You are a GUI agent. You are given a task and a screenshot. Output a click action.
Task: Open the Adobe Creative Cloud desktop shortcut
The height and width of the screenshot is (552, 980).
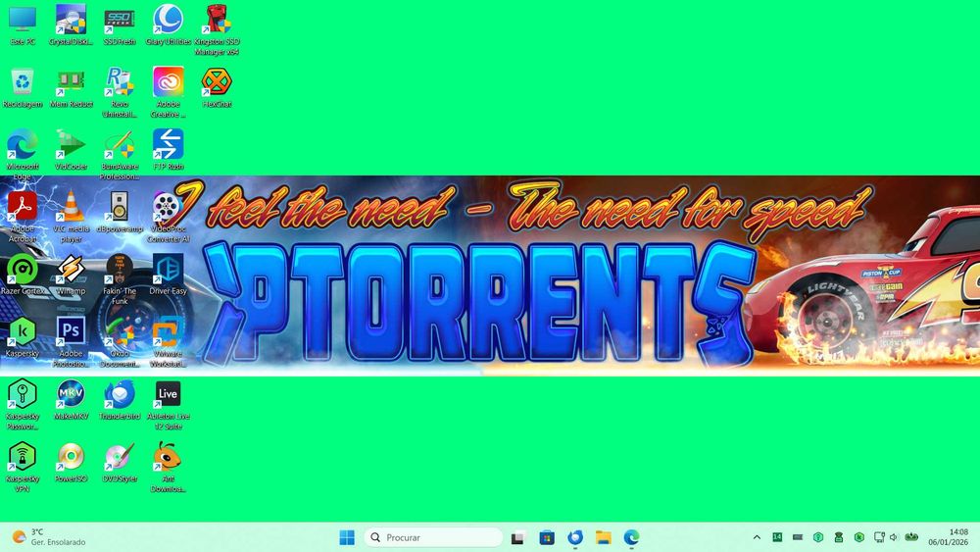click(169, 92)
